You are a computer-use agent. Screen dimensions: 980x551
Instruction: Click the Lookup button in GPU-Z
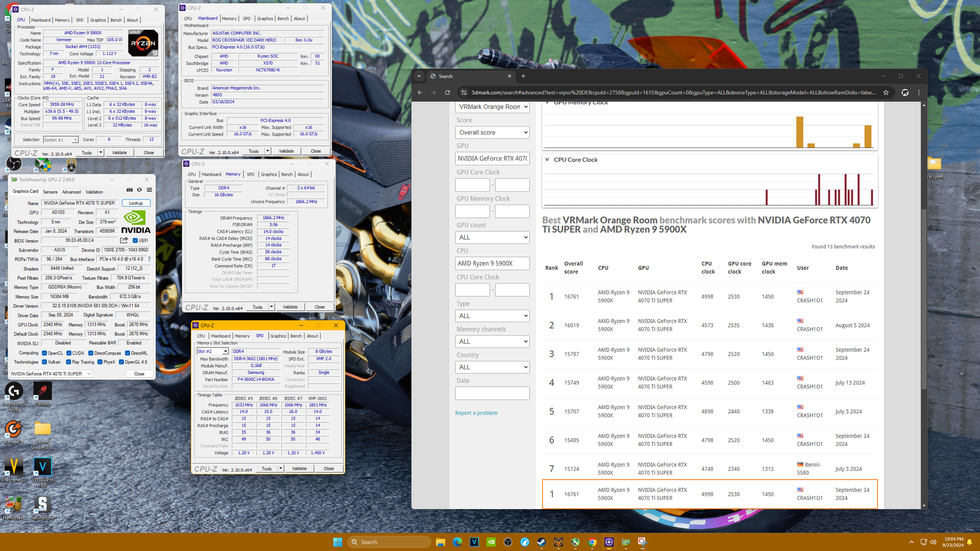(136, 203)
